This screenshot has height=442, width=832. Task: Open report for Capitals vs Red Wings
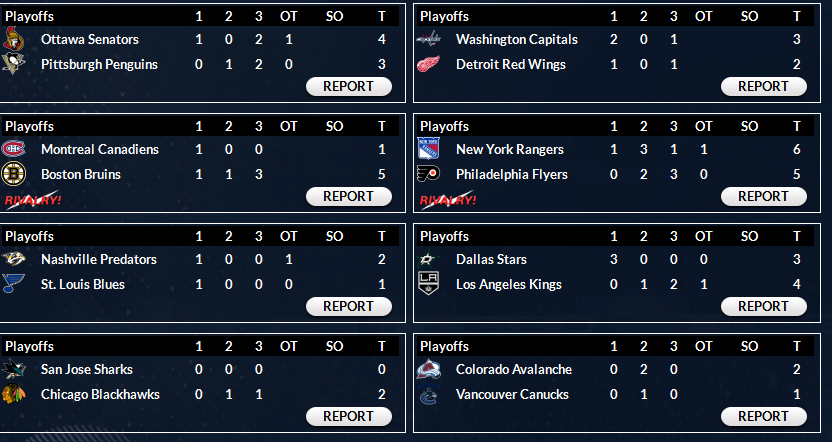pos(763,86)
